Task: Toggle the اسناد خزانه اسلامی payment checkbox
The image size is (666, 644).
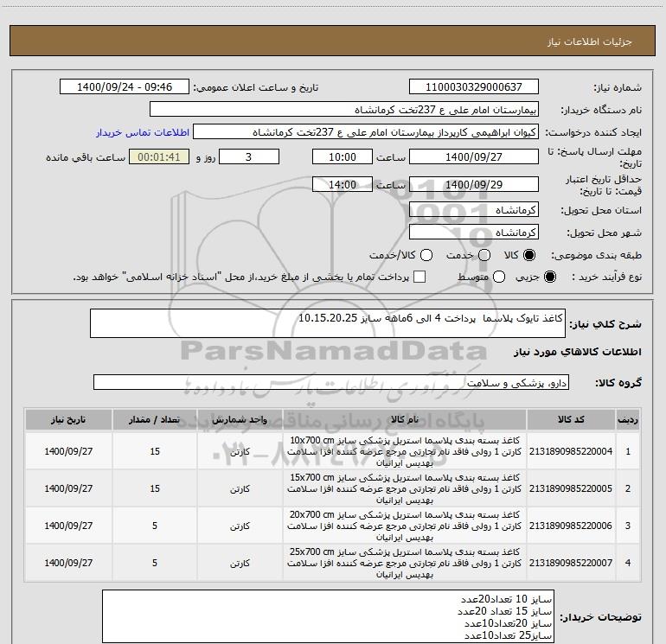Action: pyautogui.click(x=419, y=277)
